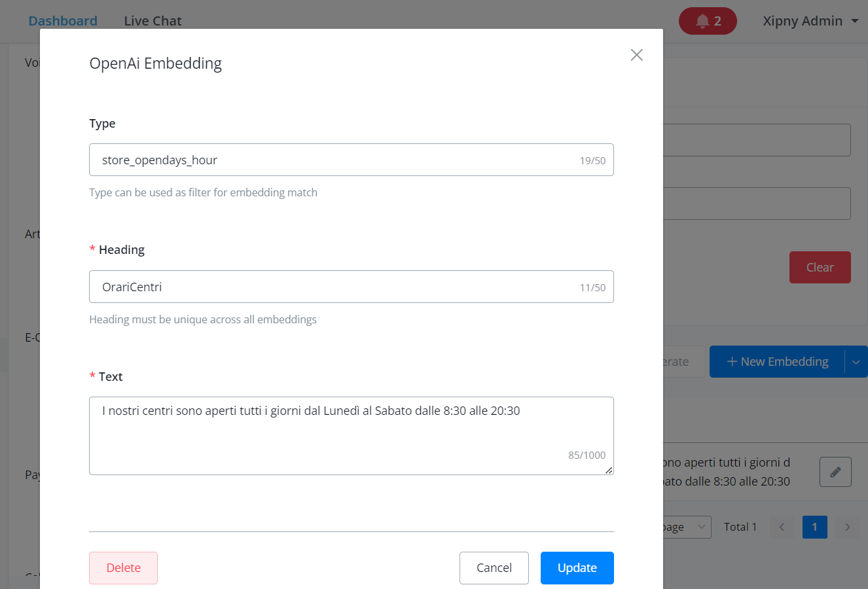
Task: Focus the Type field store_opendays_hour
Action: [352, 160]
